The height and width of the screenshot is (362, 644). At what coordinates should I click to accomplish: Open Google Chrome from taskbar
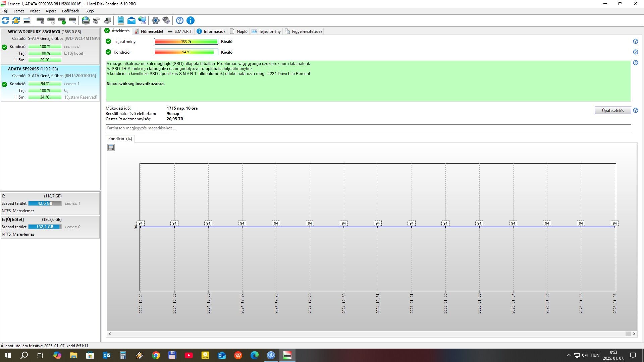156,355
